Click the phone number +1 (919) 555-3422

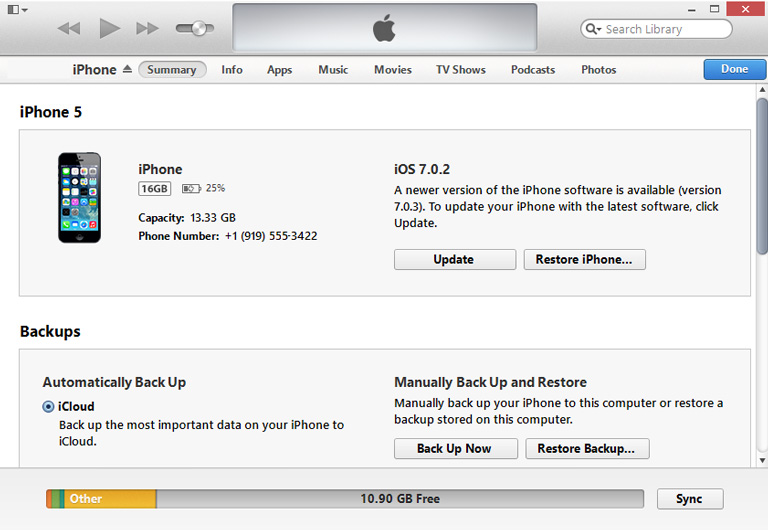click(x=271, y=236)
